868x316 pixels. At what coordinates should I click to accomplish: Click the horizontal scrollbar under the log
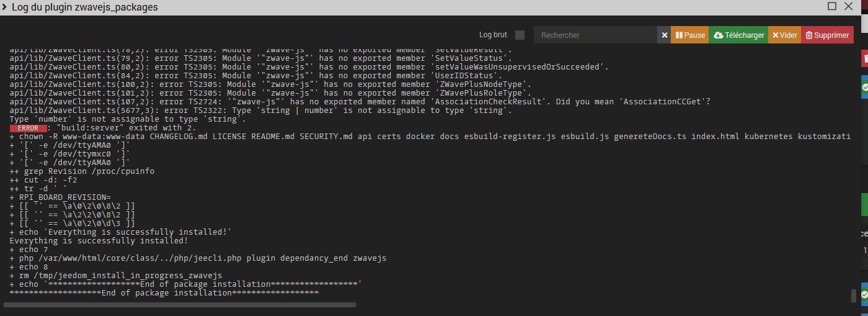(180, 305)
